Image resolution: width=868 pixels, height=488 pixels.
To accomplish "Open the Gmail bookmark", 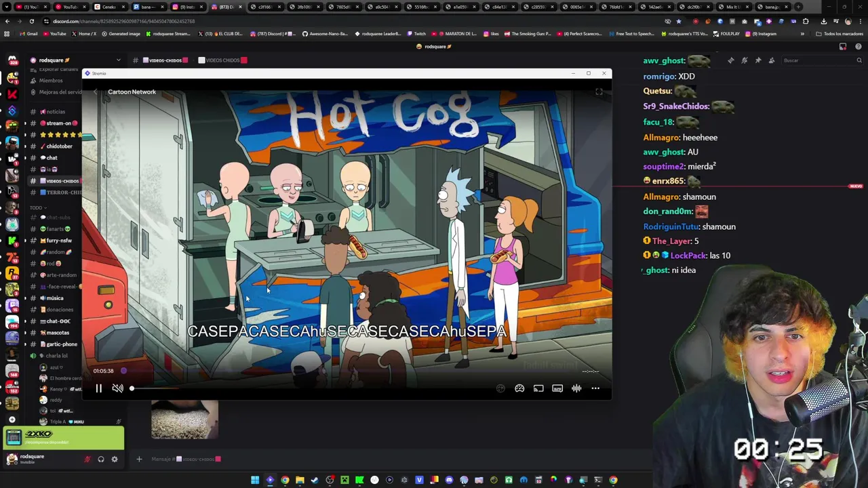I will pos(28,34).
